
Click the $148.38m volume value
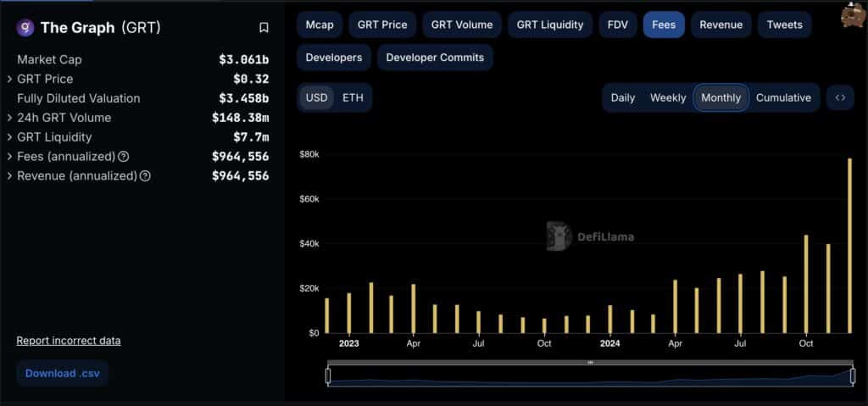240,118
